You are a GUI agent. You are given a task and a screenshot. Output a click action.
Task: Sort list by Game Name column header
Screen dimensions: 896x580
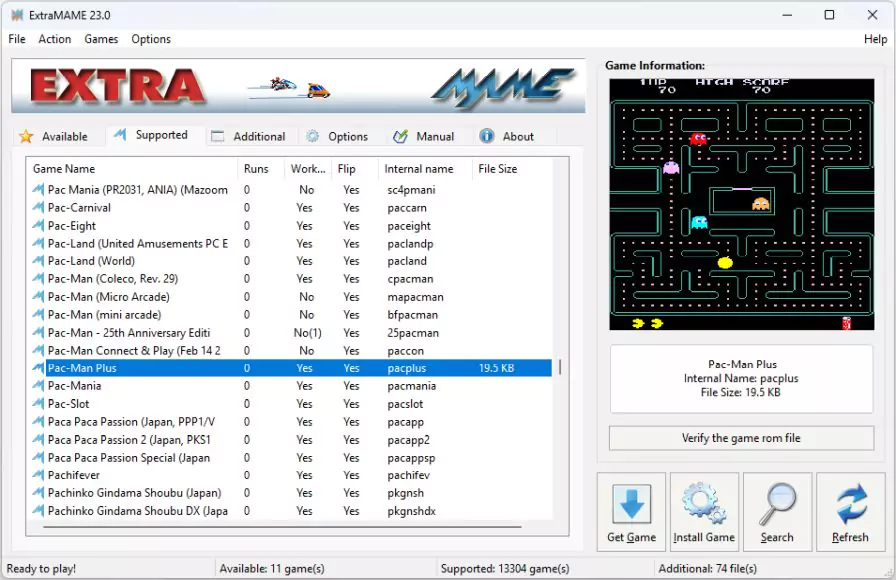[x=64, y=169]
